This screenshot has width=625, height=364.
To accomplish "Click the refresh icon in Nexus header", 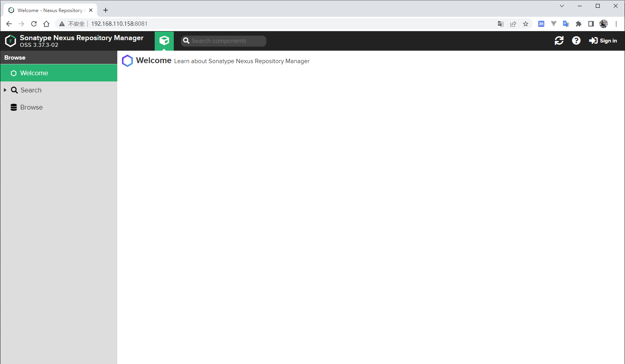I will click(559, 41).
